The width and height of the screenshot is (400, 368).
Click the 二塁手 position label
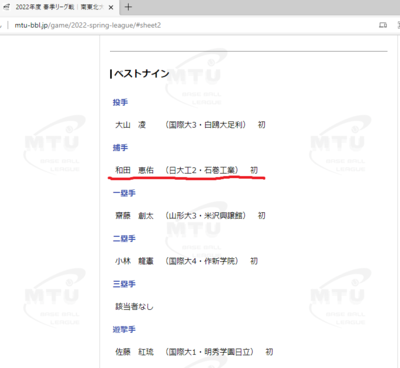(x=124, y=239)
